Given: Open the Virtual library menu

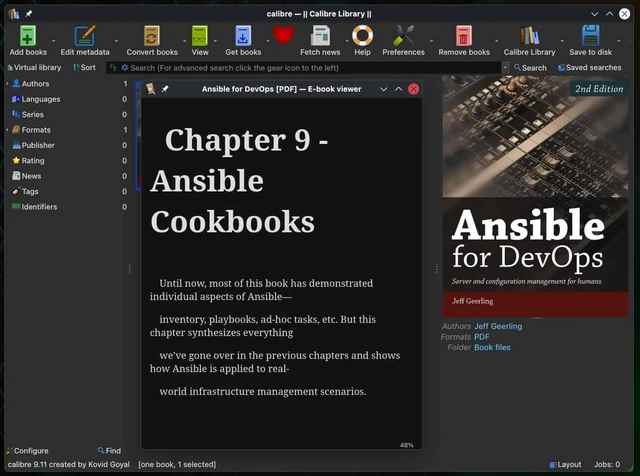Looking at the screenshot, I should [x=34, y=68].
